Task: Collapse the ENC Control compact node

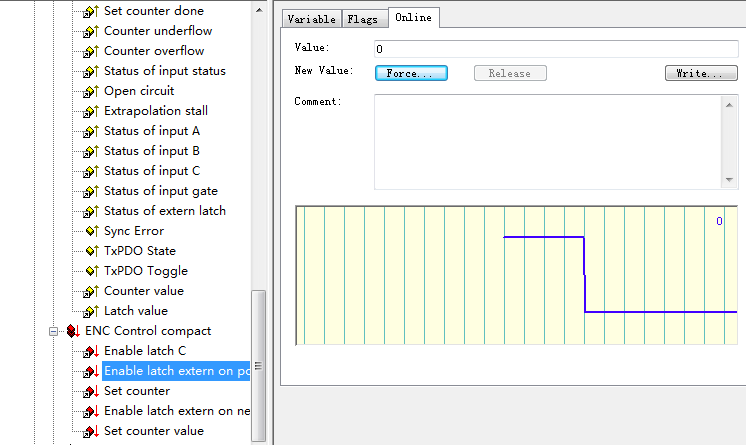Action: [53, 331]
